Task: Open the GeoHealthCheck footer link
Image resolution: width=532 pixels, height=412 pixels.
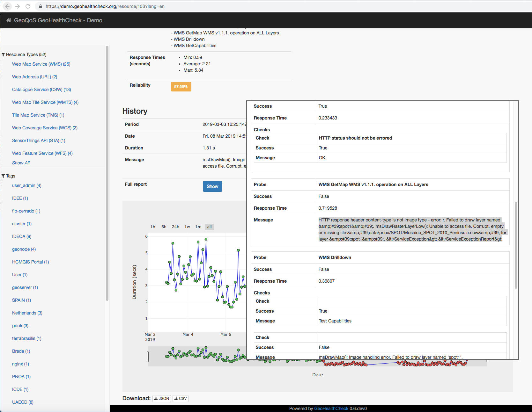Action: coord(331,408)
